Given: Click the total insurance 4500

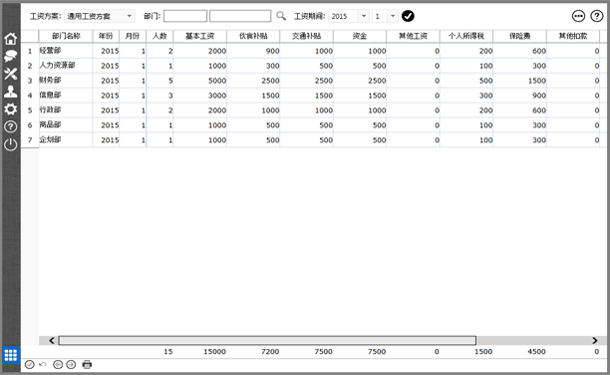Looking at the screenshot, I should point(536,352).
